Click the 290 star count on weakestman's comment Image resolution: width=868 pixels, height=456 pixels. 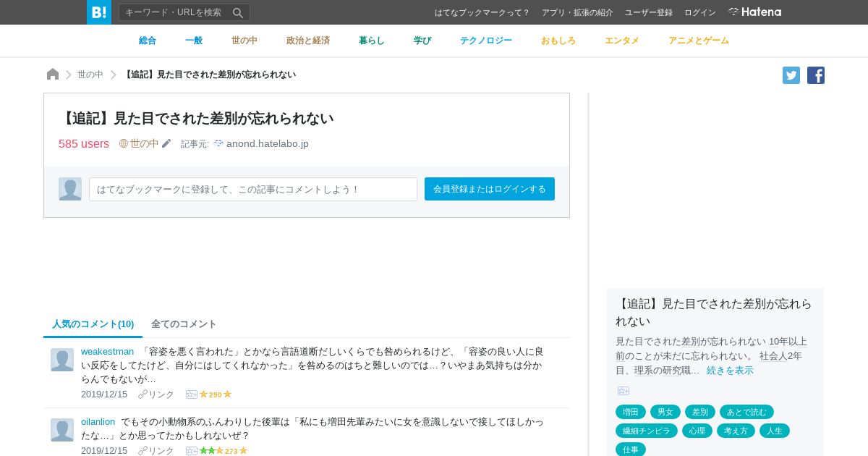tap(216, 394)
